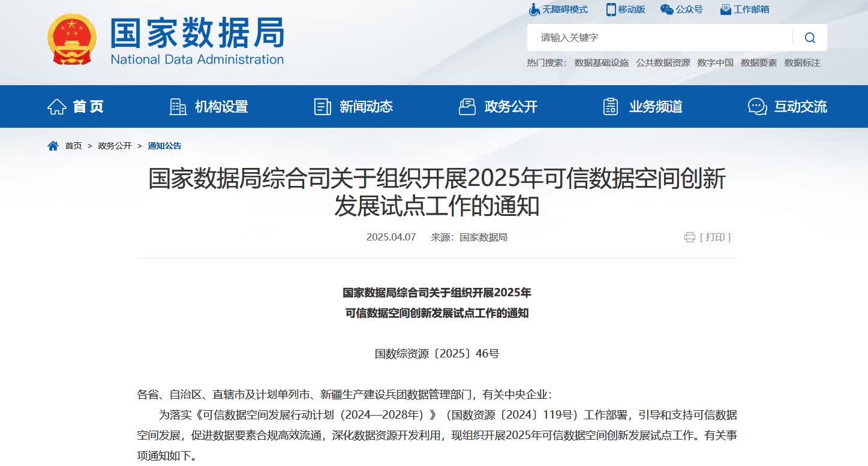
Task: Click the work mailbox envelope icon
Action: pyautogui.click(x=725, y=10)
